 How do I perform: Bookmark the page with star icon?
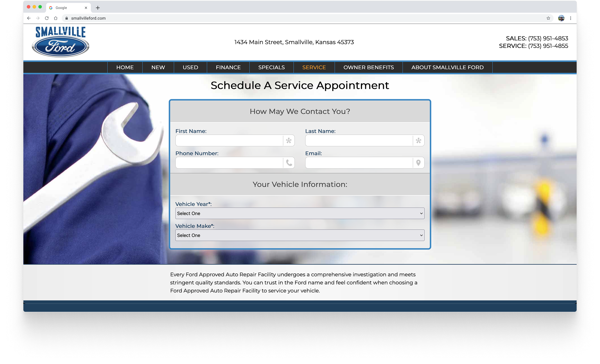point(548,18)
